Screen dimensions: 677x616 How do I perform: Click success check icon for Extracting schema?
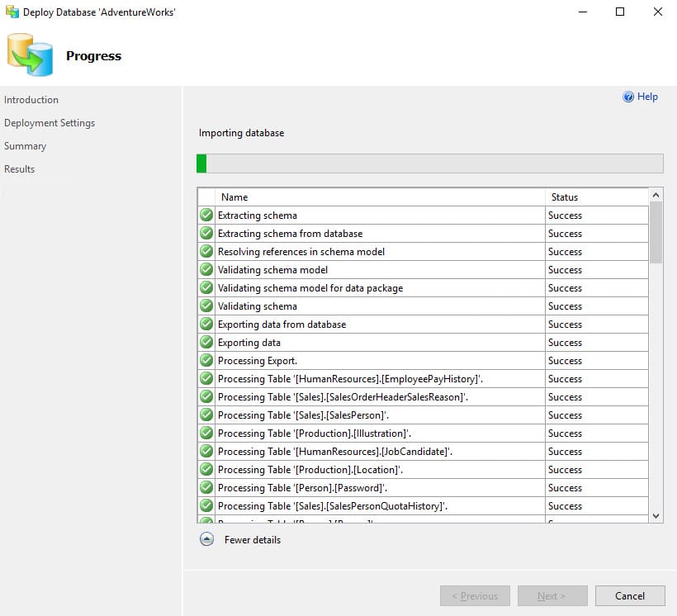(206, 215)
